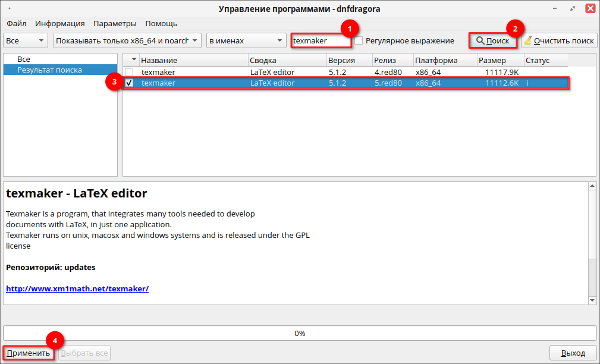Click the search field containing texmaker
The image size is (600, 364).
click(x=321, y=40)
